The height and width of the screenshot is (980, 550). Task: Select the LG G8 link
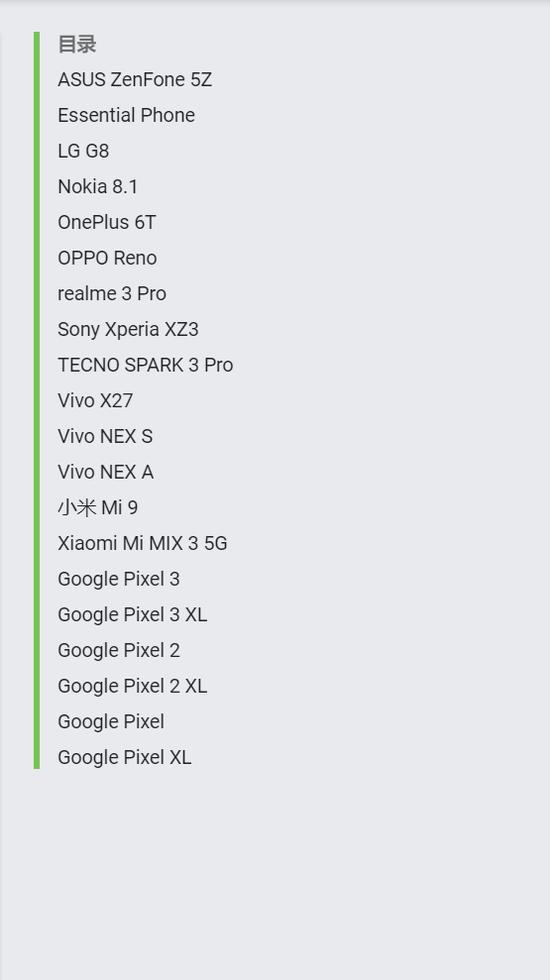pos(83,151)
